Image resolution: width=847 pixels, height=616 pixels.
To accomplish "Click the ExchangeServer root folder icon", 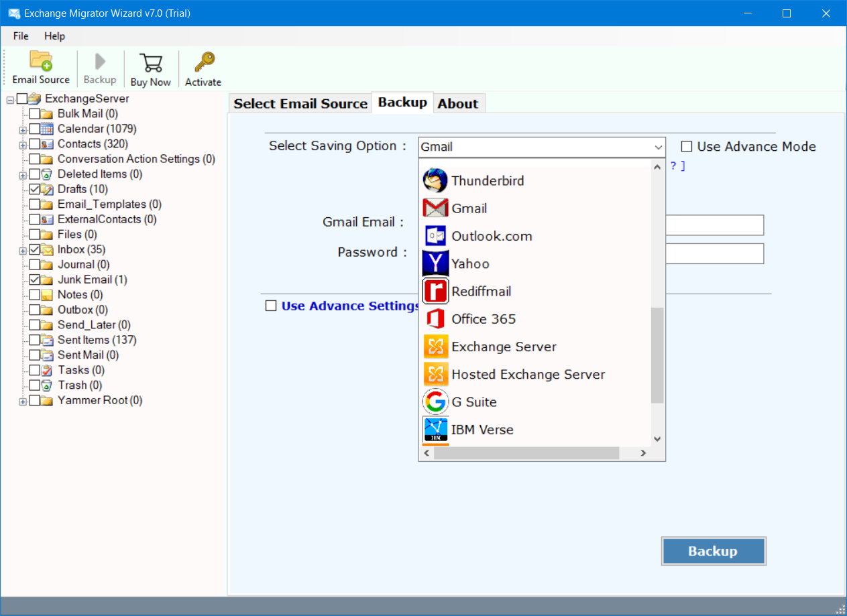I will point(35,99).
